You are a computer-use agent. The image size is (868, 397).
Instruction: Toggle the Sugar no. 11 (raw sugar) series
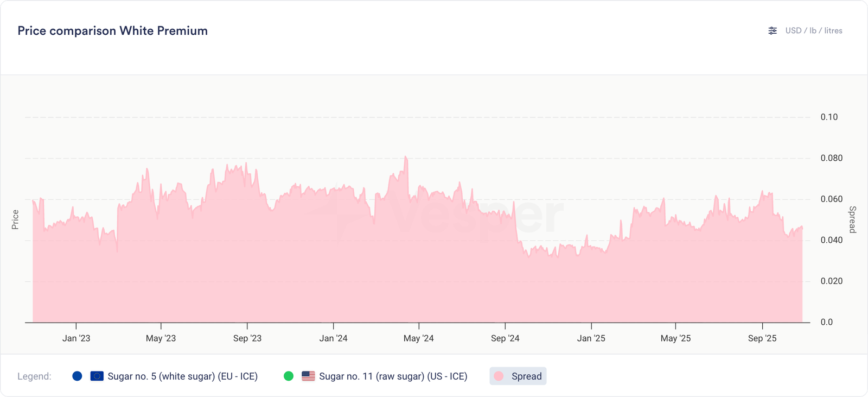pyautogui.click(x=393, y=376)
